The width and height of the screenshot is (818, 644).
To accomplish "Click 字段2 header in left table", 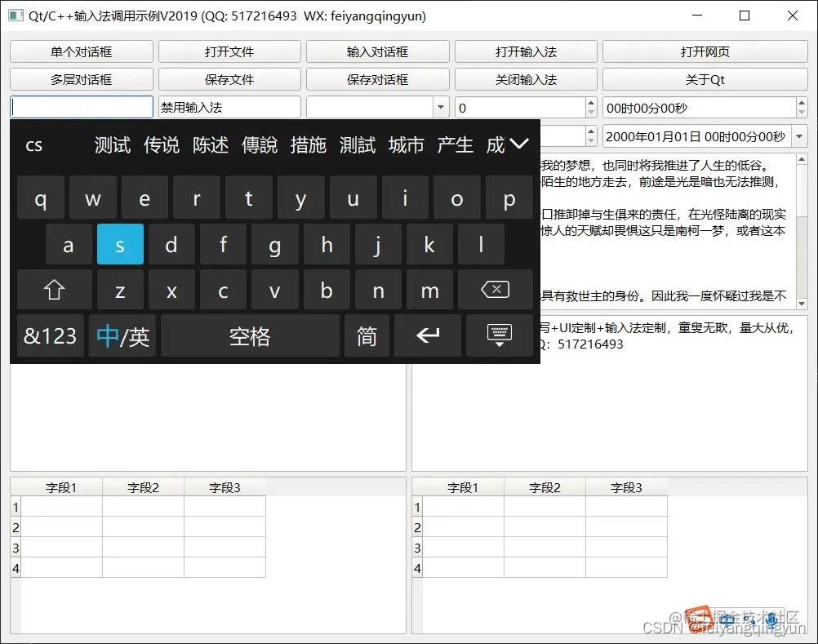I will click(143, 487).
